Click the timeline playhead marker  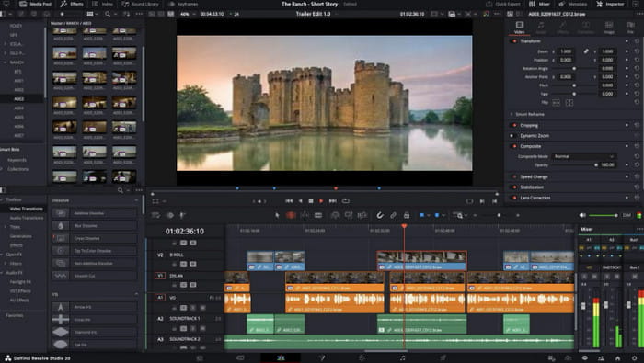click(404, 226)
